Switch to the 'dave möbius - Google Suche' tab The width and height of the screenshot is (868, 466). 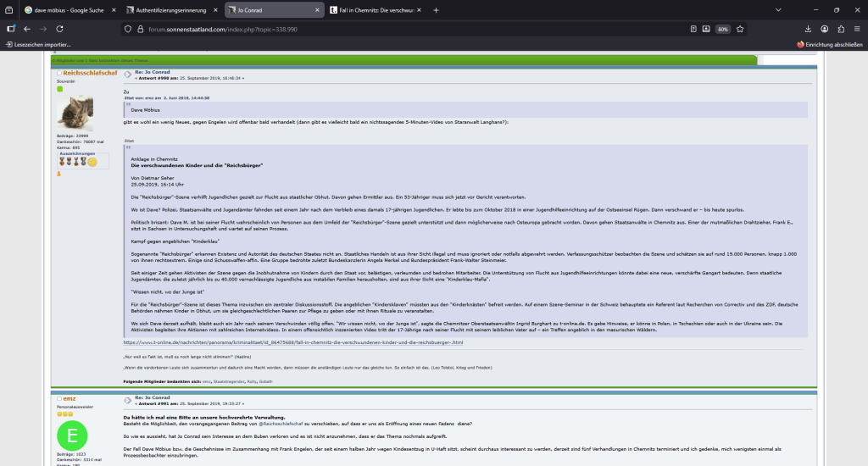(x=70, y=9)
